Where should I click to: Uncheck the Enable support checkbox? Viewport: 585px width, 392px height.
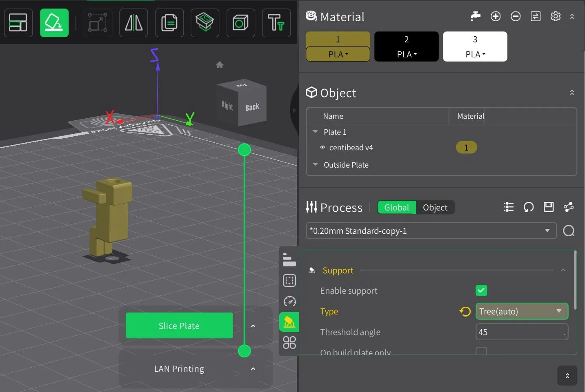[x=481, y=290]
